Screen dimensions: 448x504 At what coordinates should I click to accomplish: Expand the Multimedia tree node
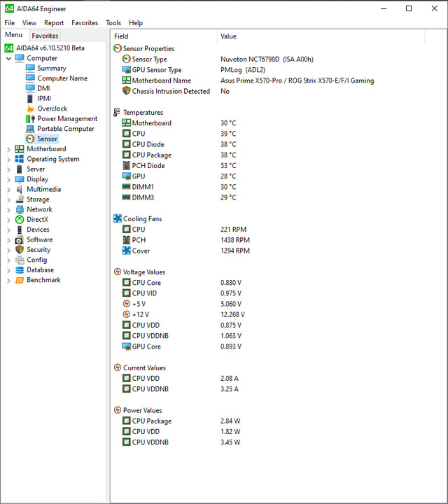(8, 190)
